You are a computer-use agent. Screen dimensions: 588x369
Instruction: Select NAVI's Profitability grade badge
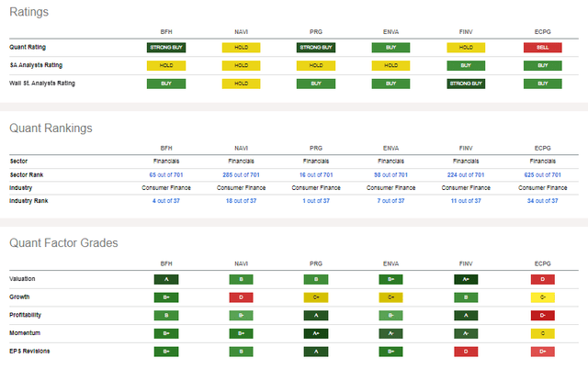[x=241, y=316]
